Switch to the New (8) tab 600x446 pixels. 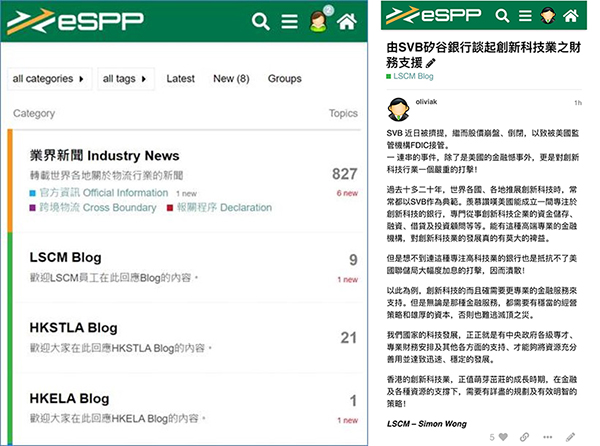click(x=231, y=78)
